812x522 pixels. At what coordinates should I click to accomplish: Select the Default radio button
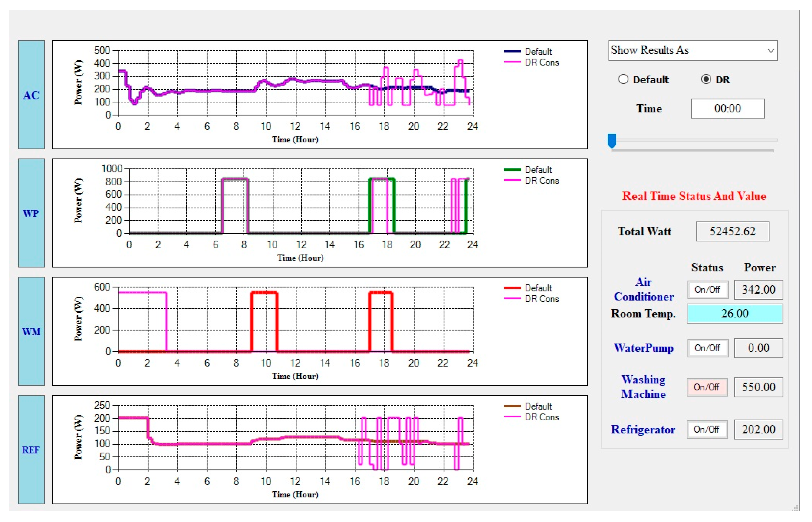623,79
